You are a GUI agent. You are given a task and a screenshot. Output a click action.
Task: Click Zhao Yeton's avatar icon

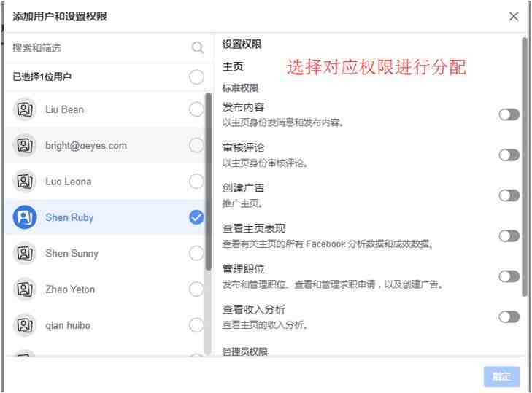click(25, 289)
